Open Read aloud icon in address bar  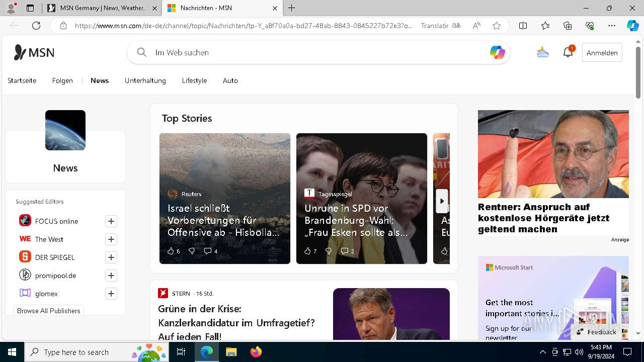[476, 26]
